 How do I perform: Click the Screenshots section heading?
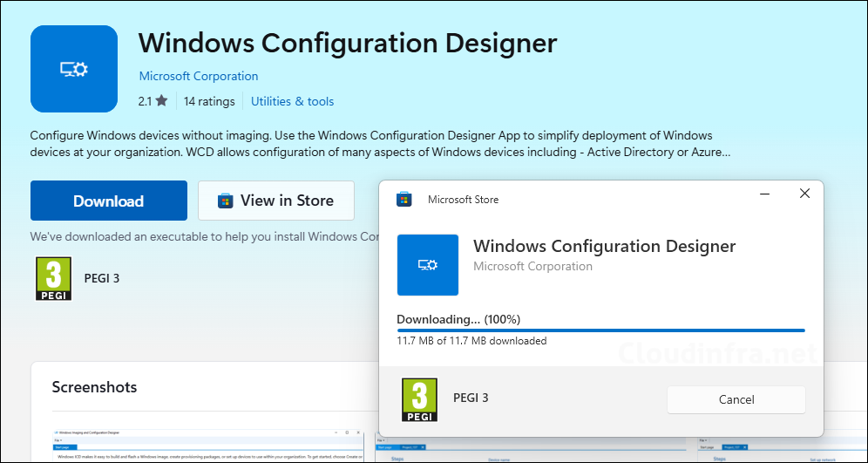click(x=94, y=386)
